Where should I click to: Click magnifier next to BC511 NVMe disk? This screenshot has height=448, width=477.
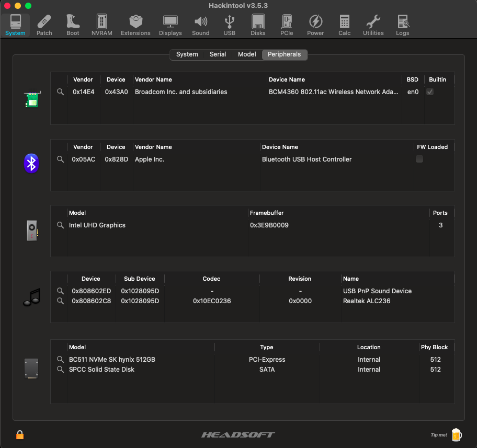(x=60, y=359)
